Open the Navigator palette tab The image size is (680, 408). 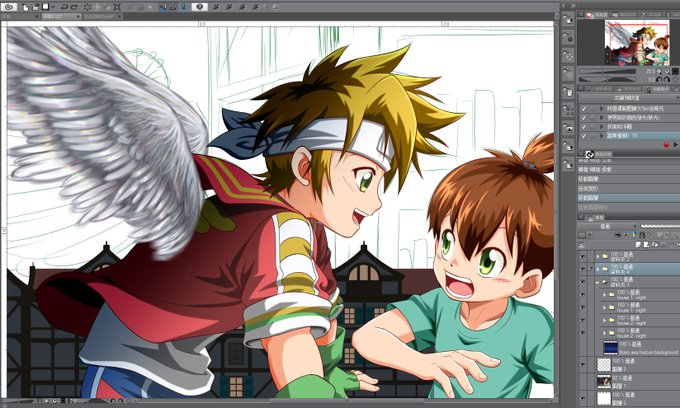point(598,15)
